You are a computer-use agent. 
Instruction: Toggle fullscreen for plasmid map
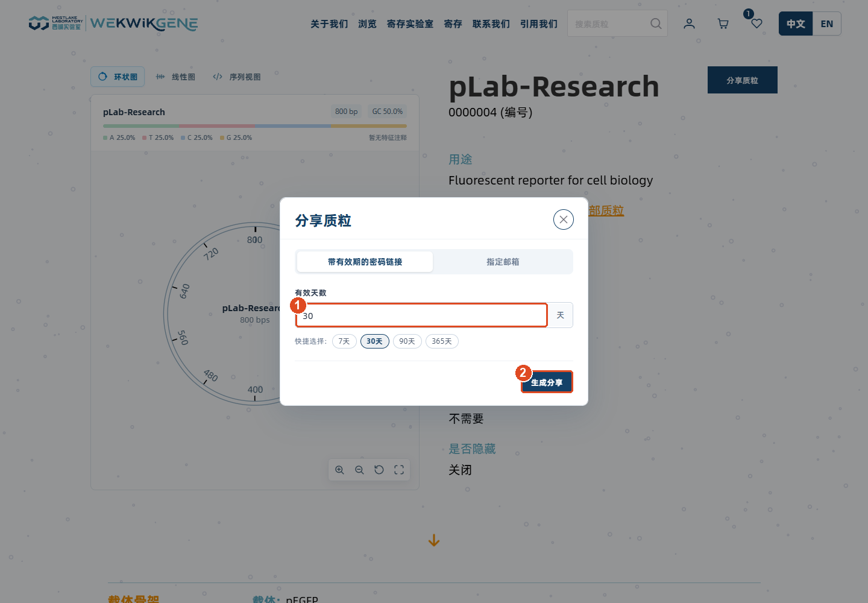pos(399,470)
